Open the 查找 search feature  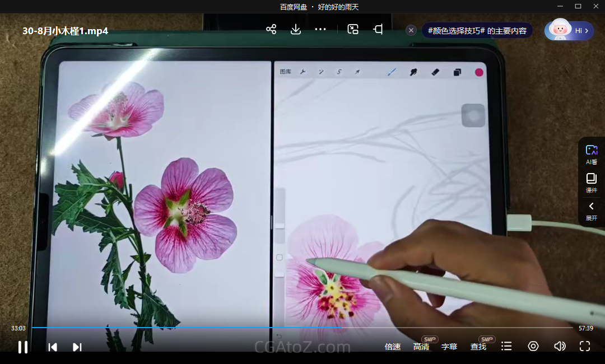[x=478, y=347]
